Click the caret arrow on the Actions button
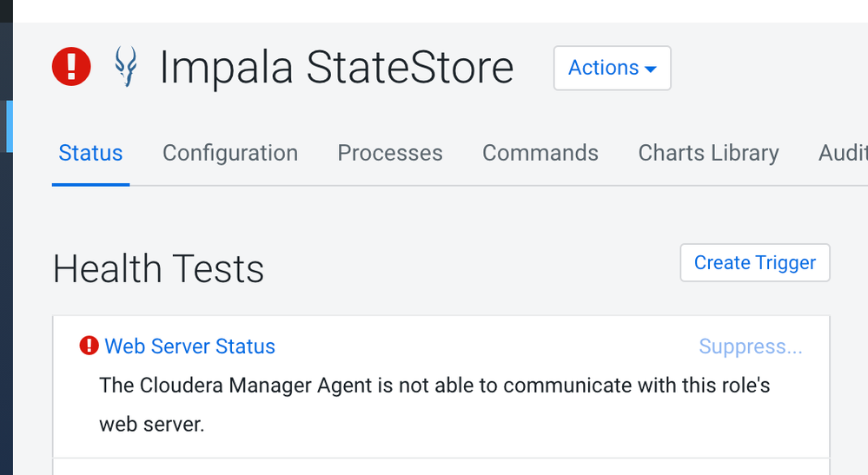Screen dimensions: 868x475 pos(651,69)
